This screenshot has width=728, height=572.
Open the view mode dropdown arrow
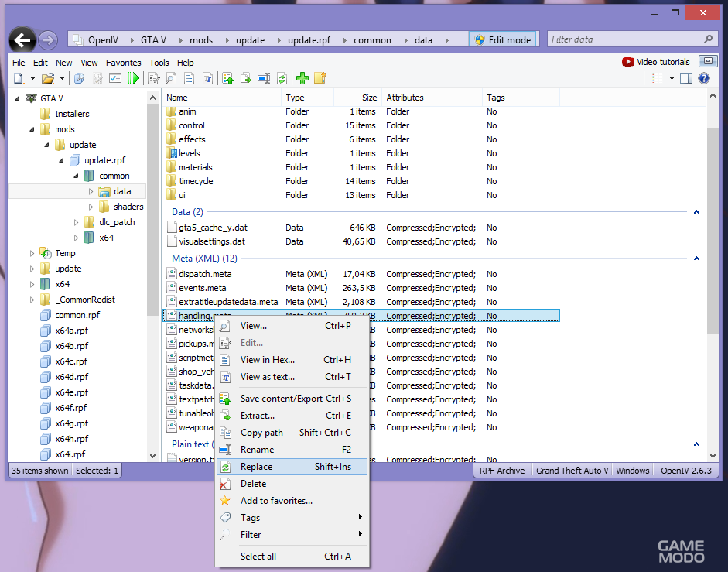tap(672, 78)
